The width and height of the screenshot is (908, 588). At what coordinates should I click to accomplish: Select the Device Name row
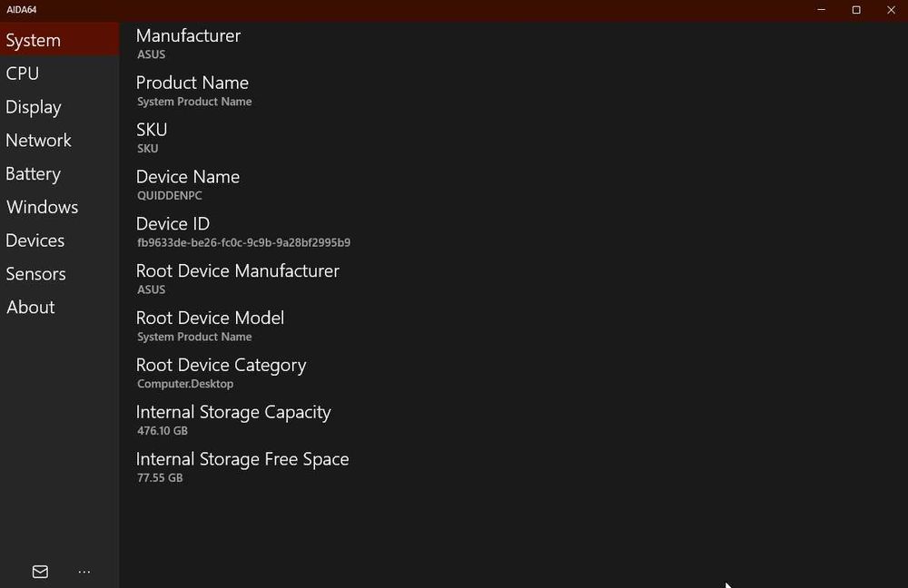coord(188,185)
